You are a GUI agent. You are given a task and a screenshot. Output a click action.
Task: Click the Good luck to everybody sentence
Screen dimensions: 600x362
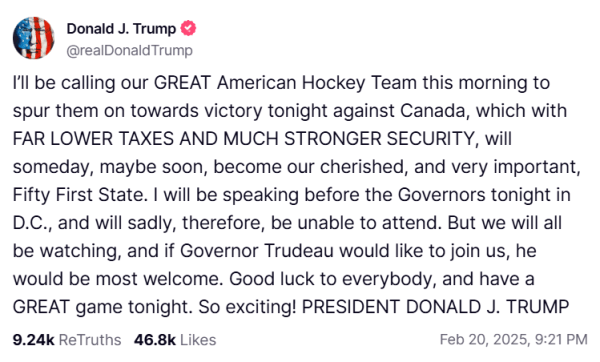tap(331, 279)
